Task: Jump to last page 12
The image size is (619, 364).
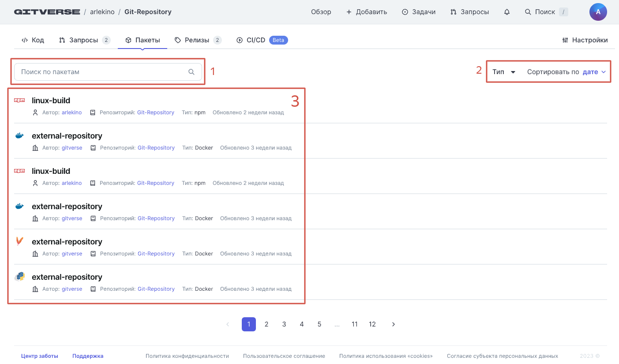Action: pyautogui.click(x=372, y=324)
